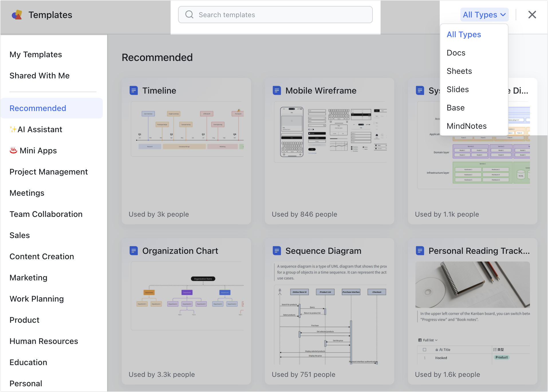This screenshot has width=548, height=392.
Task: Choose Base in the type menu
Action: [x=456, y=108]
